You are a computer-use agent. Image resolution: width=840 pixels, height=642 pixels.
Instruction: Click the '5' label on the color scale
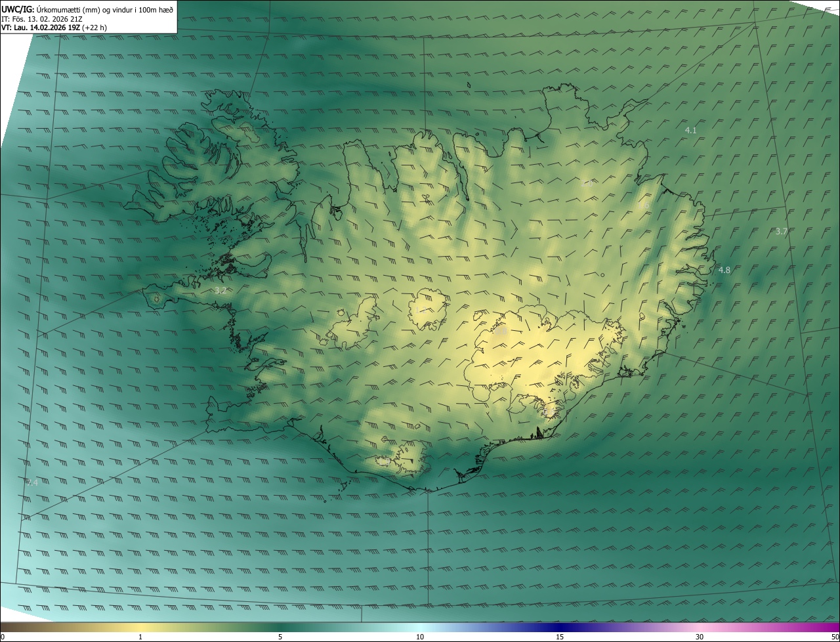click(x=280, y=637)
